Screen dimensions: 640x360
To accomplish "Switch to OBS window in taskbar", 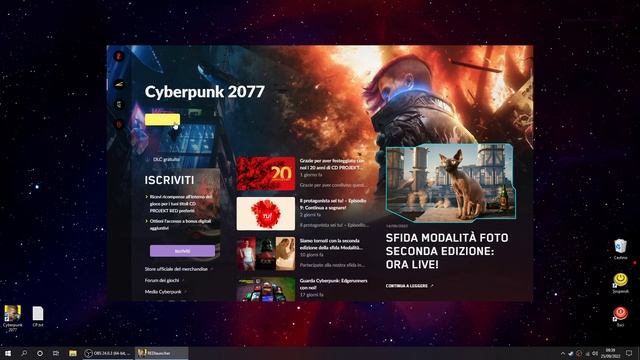I will (108, 353).
